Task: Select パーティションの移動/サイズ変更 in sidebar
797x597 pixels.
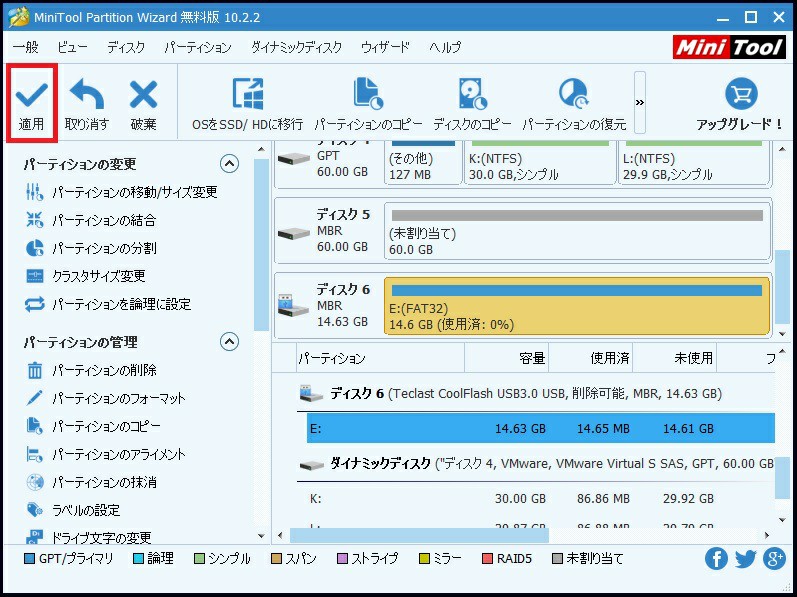Action: coord(134,192)
